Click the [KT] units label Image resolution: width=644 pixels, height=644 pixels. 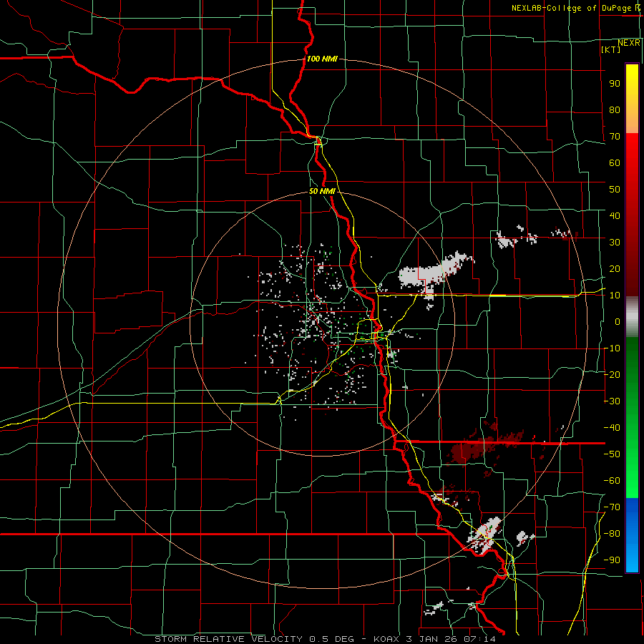(611, 49)
